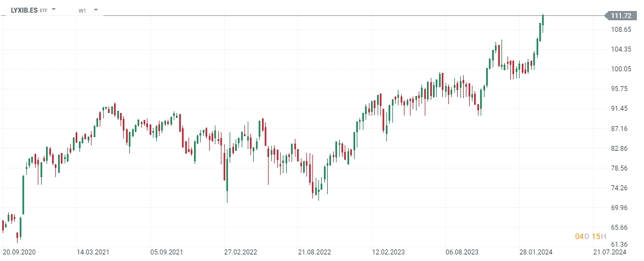Image resolution: width=644 pixels, height=261 pixels.
Task: Click the 74.26 price axis label
Action: pos(621,188)
